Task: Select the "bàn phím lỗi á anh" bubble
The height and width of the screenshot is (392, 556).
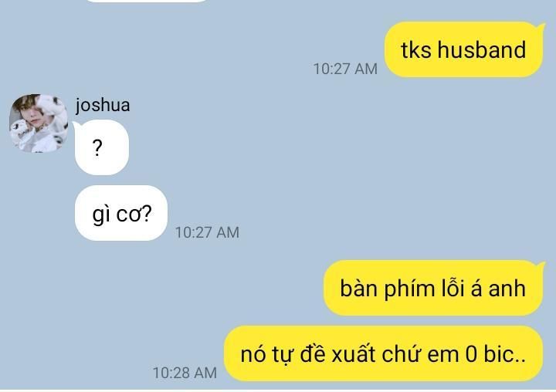Action: coord(433,288)
